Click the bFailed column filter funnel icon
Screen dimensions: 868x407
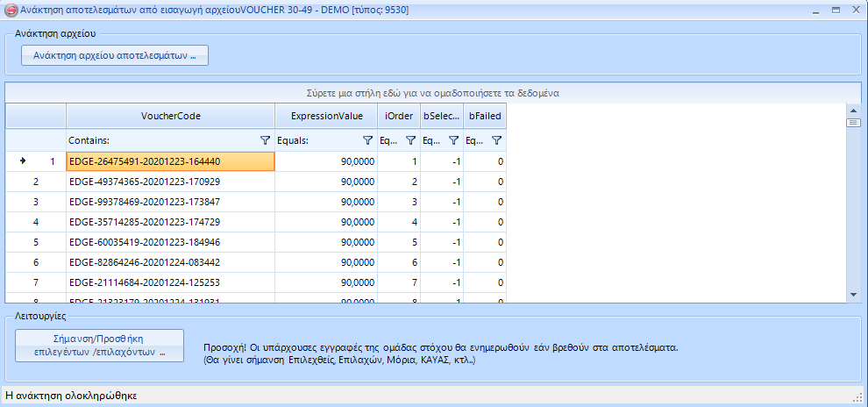tap(496, 140)
